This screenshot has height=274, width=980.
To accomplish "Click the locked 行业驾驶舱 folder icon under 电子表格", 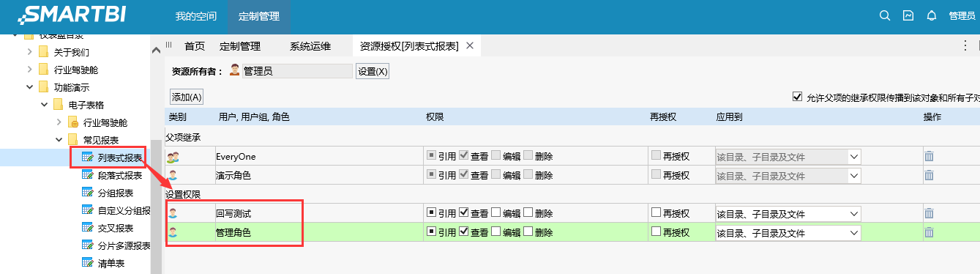I will (x=73, y=122).
